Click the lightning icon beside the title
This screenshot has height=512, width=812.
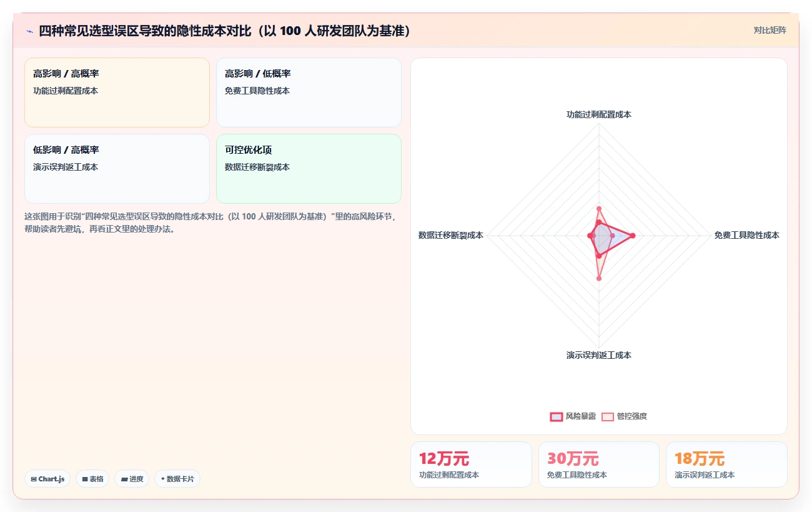pyautogui.click(x=29, y=31)
